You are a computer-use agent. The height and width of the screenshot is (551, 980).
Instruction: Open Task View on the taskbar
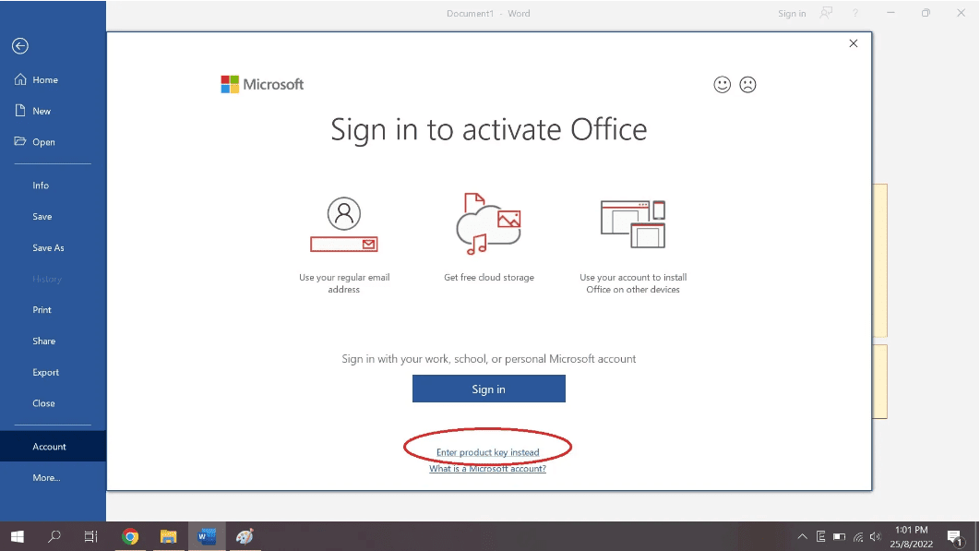(91, 536)
